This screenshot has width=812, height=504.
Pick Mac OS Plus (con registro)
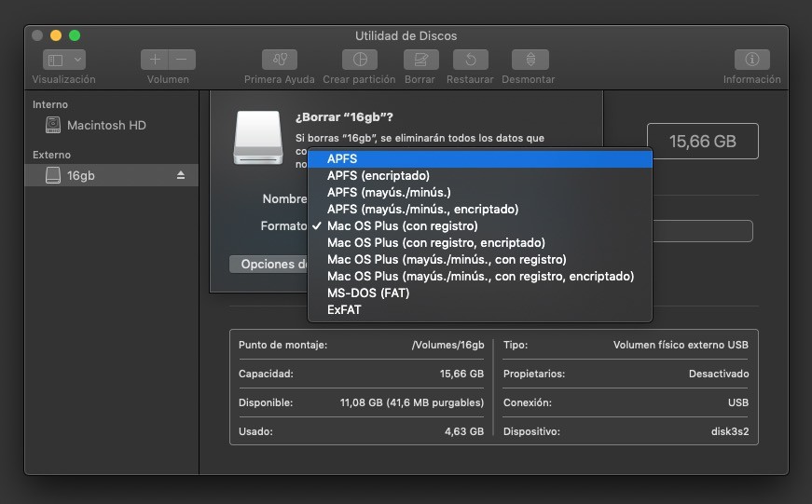coord(402,225)
